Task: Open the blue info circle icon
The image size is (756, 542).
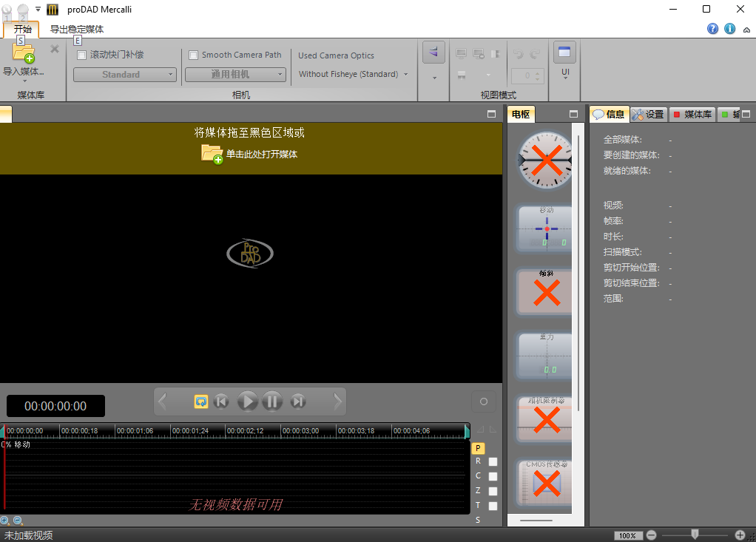Action: [x=730, y=29]
